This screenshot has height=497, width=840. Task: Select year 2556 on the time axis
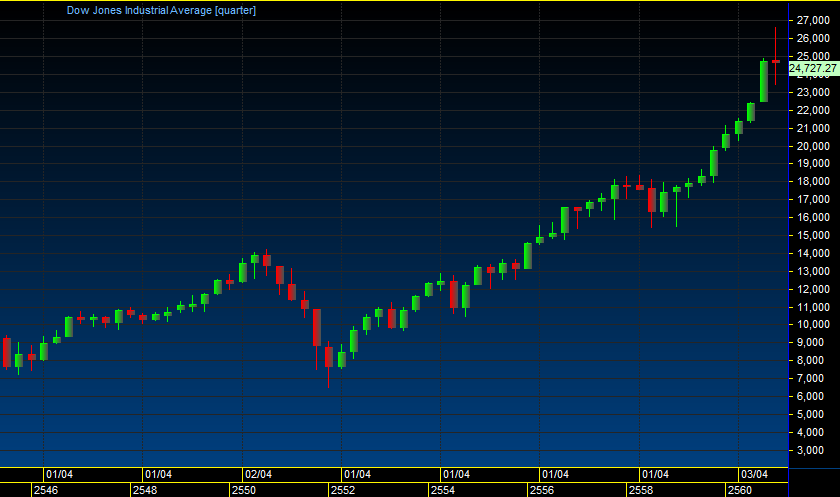[x=542, y=490]
